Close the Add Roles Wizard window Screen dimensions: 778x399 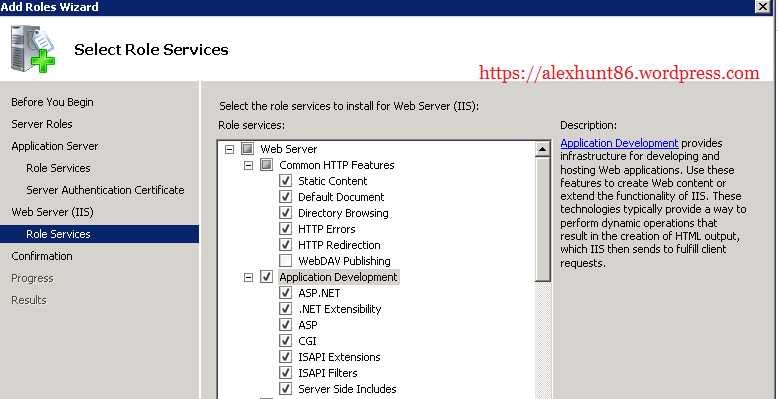point(763,6)
